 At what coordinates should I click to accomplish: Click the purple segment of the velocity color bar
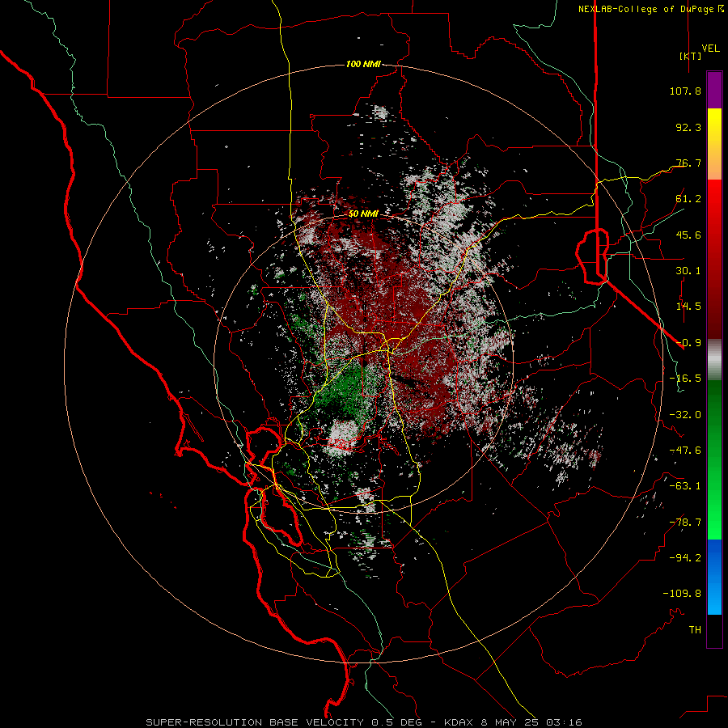coord(714,90)
